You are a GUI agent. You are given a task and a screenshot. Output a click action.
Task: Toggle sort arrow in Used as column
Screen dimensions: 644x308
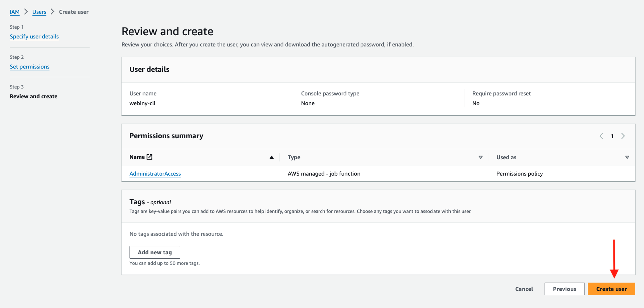pyautogui.click(x=627, y=157)
